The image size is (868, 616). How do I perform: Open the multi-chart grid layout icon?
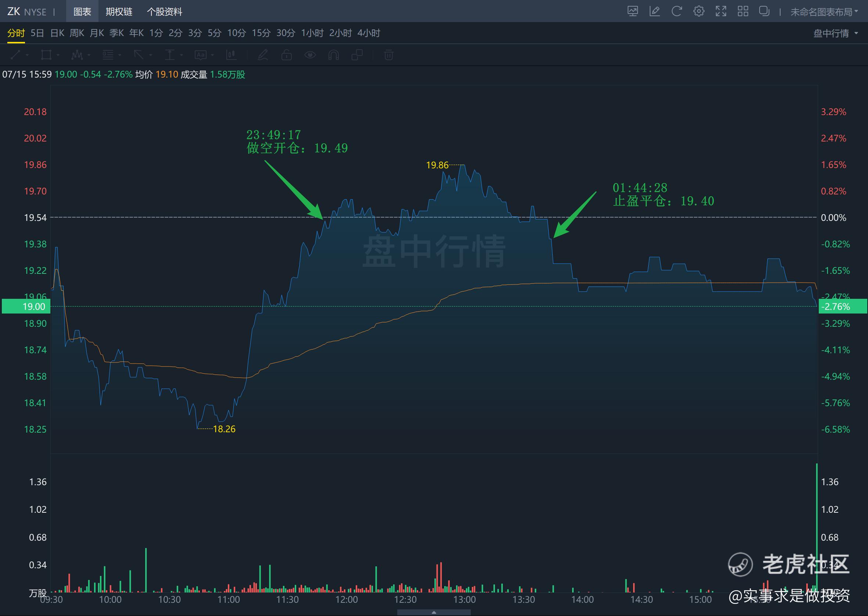(x=742, y=11)
